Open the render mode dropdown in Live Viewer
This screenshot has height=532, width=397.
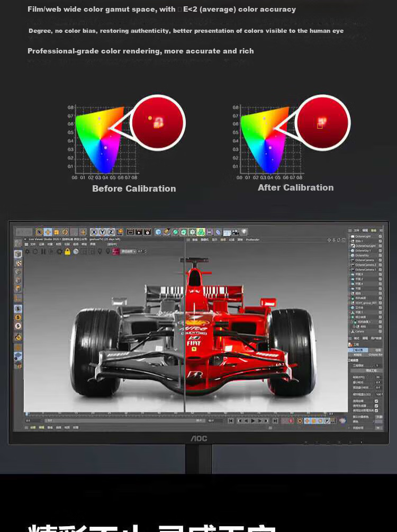(x=129, y=251)
